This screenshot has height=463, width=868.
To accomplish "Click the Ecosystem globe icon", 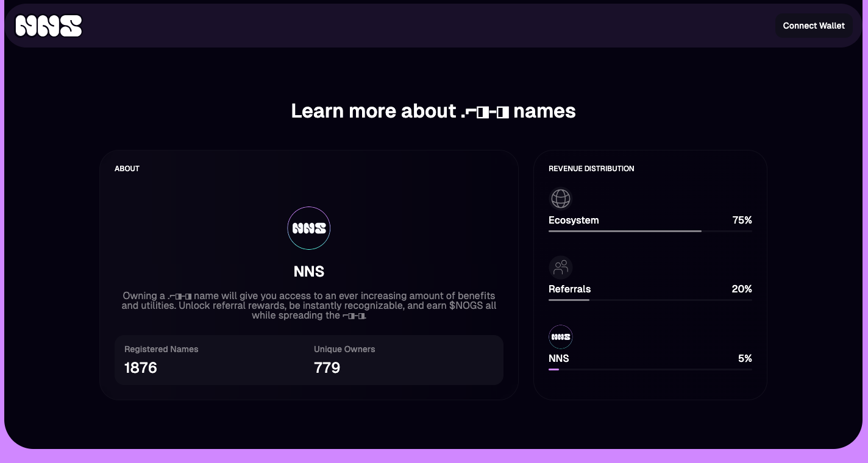I will pos(560,199).
